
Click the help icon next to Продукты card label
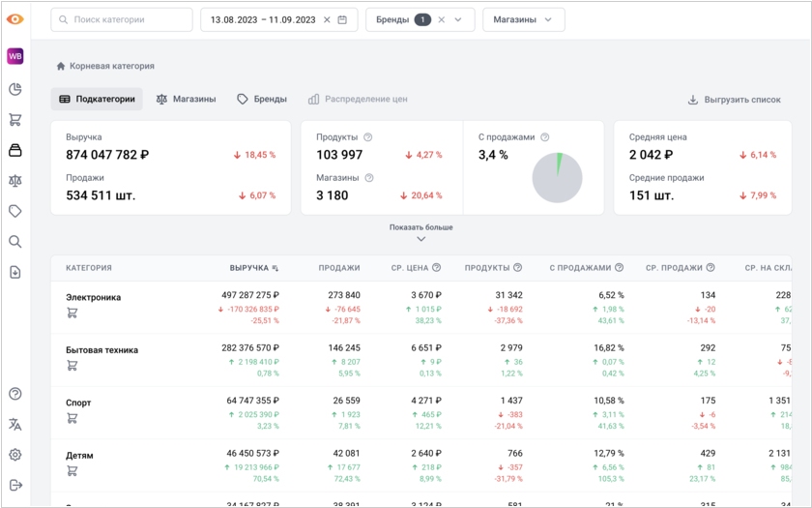point(367,137)
